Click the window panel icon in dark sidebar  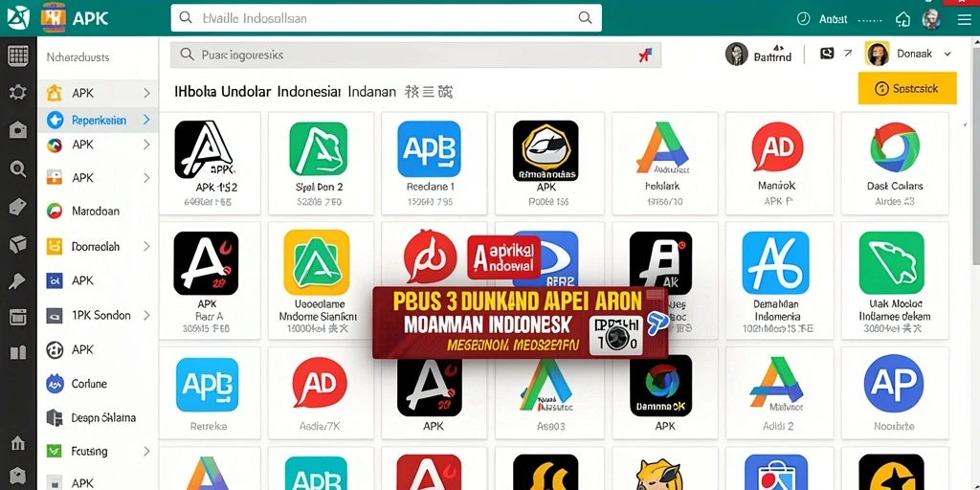17,317
